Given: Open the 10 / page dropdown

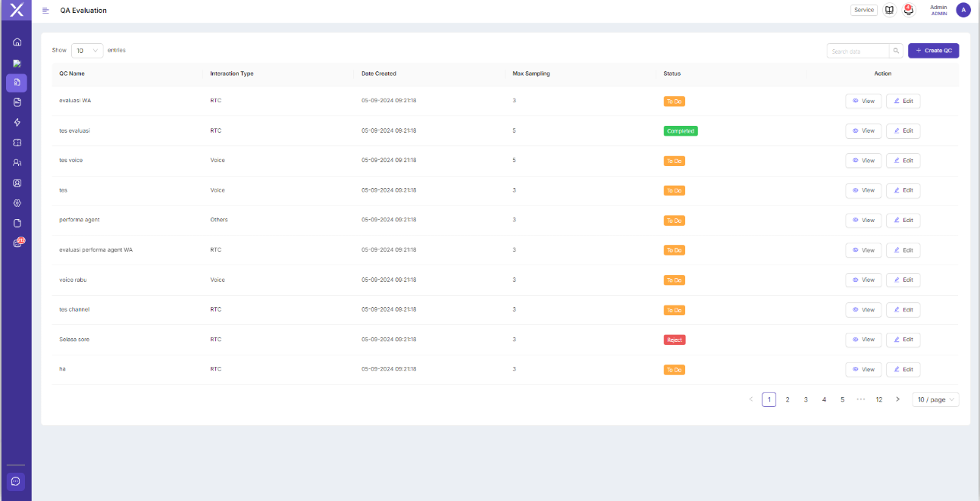Looking at the screenshot, I should click(x=935, y=399).
